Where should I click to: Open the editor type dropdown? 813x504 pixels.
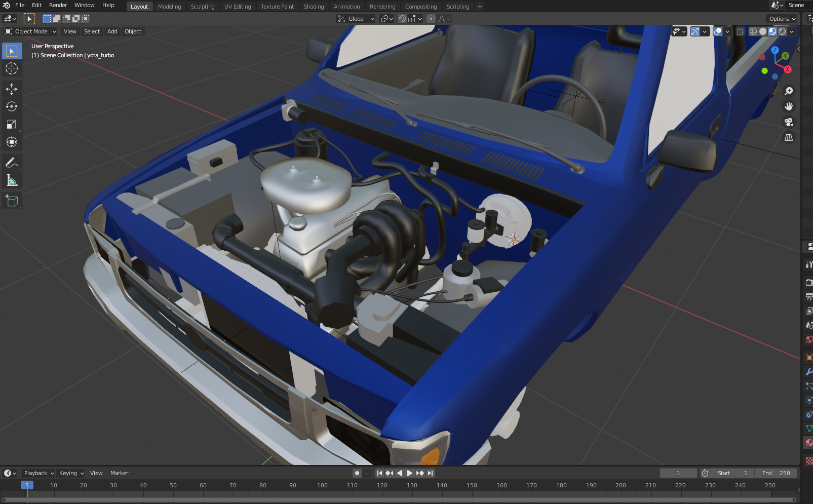[10, 19]
